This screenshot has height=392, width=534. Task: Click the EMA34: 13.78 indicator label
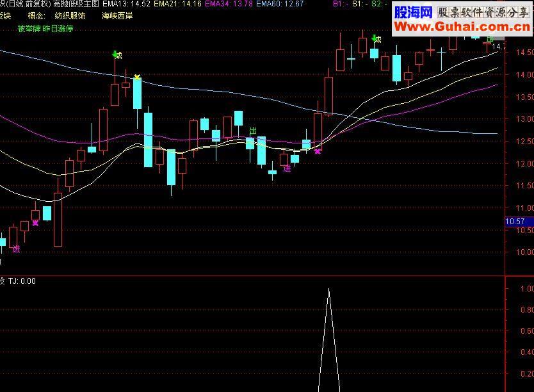point(229,4)
